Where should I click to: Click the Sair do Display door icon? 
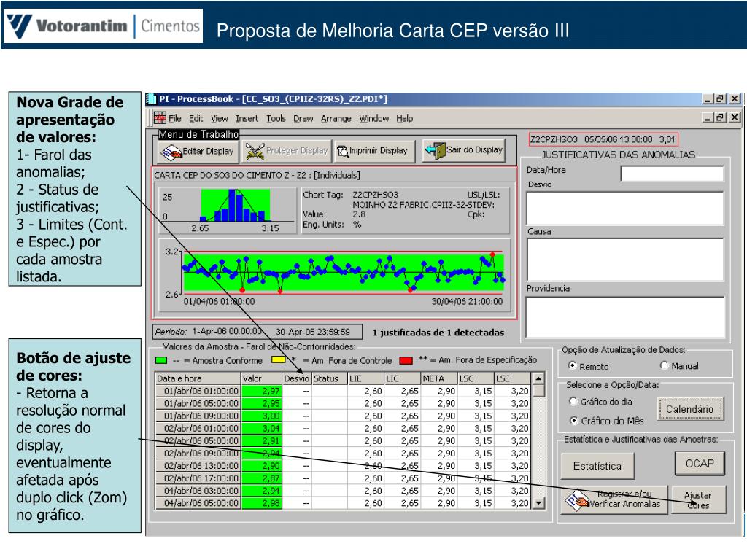coord(435,150)
